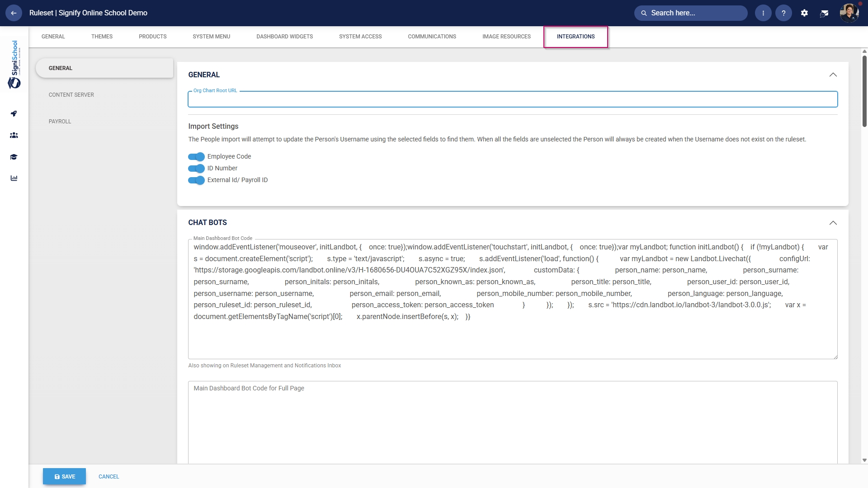Viewport: 868px width, 488px height.
Task: Click the search magnifier icon
Action: pyautogui.click(x=644, y=13)
